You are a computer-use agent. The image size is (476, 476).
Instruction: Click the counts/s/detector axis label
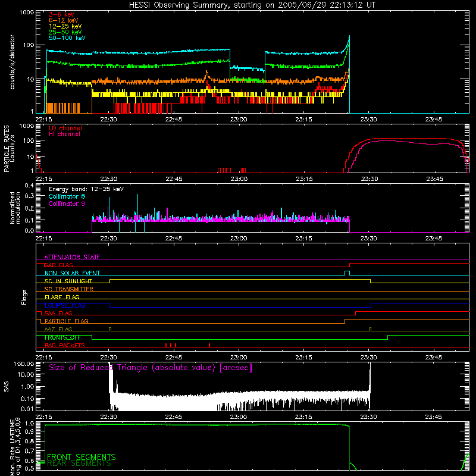(x=12, y=62)
